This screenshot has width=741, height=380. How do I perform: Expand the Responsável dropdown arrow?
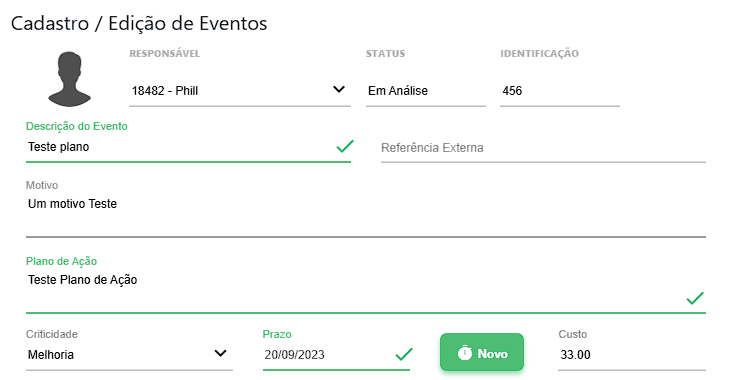tap(339, 89)
